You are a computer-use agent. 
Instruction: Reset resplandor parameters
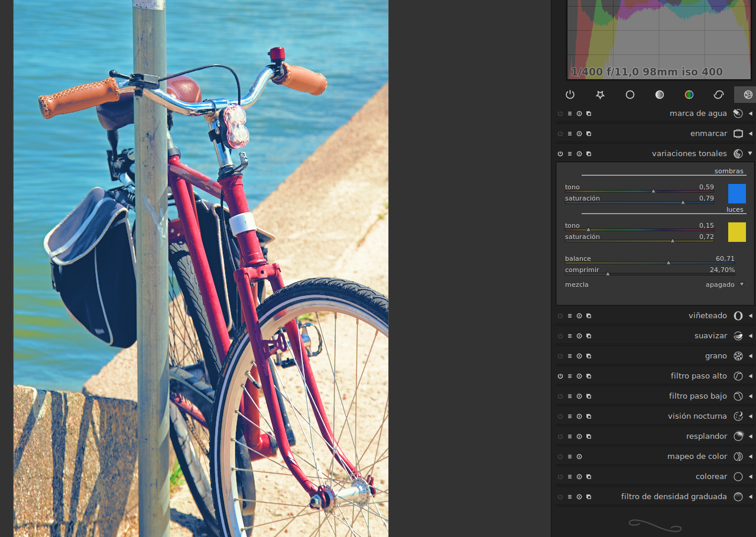point(579,436)
